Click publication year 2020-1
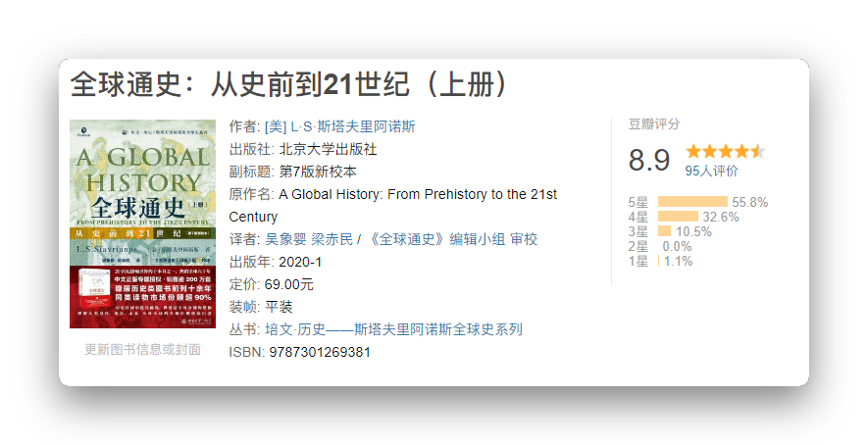The image size is (868, 445). click(300, 263)
